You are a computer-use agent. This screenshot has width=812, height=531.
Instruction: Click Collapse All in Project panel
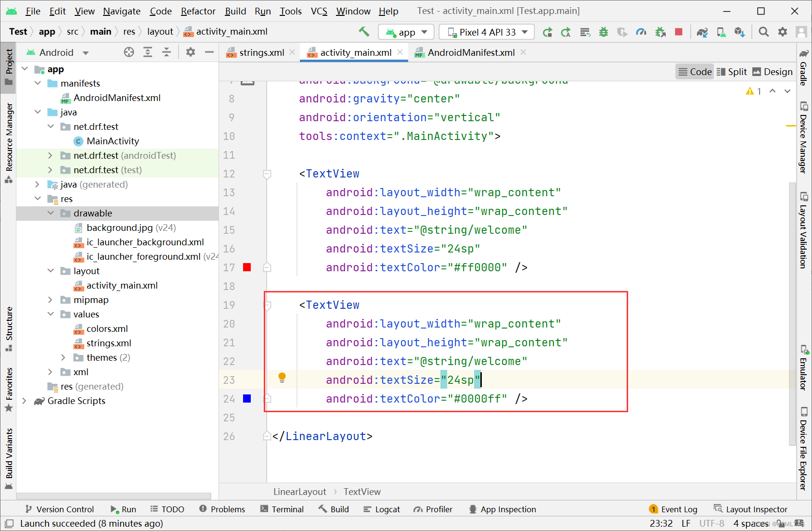(167, 52)
